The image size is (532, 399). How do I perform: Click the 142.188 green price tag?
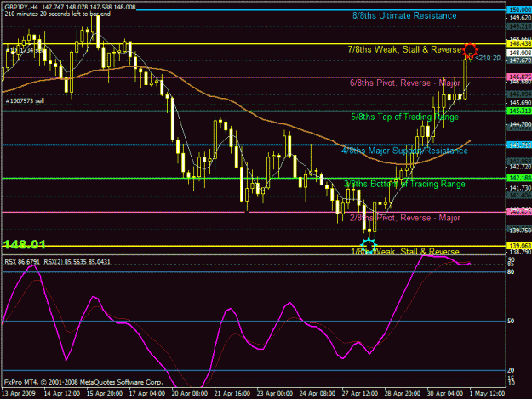click(519, 178)
